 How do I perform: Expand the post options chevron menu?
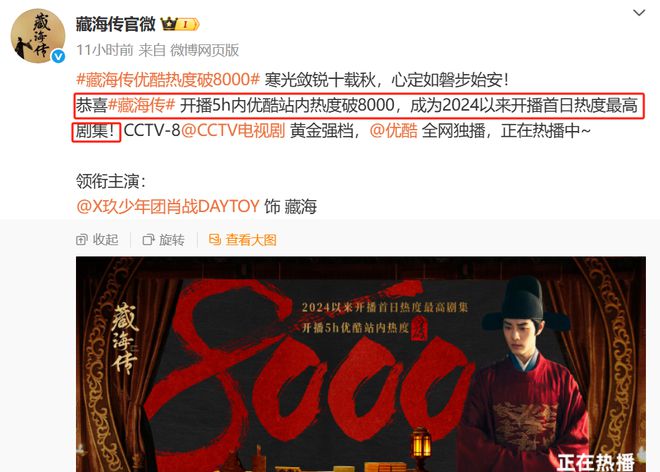[x=639, y=13]
